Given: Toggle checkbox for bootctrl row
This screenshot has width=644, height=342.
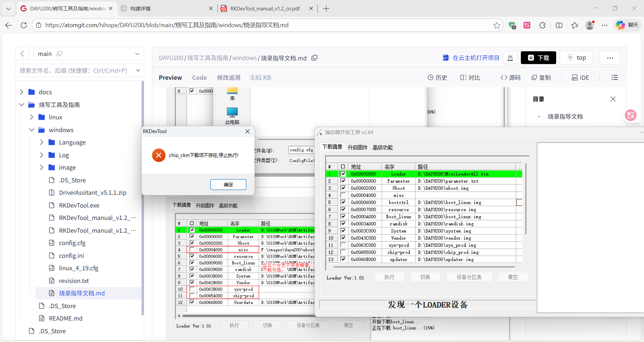Looking at the screenshot, I should [x=343, y=202].
